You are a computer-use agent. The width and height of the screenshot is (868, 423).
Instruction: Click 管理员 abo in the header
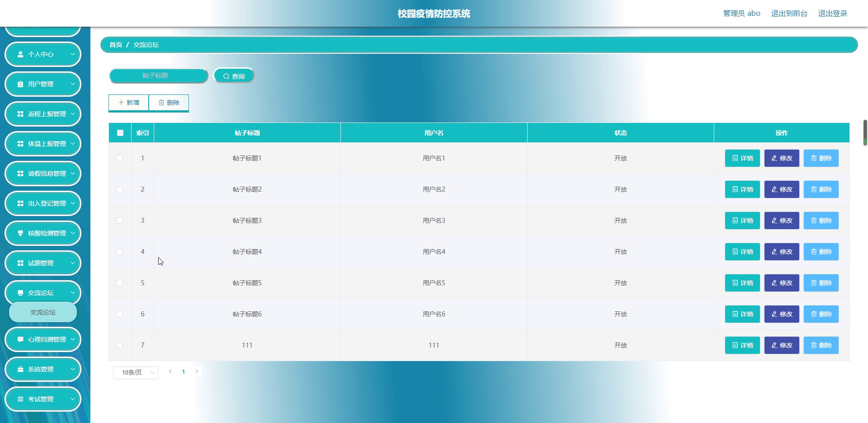click(x=741, y=14)
